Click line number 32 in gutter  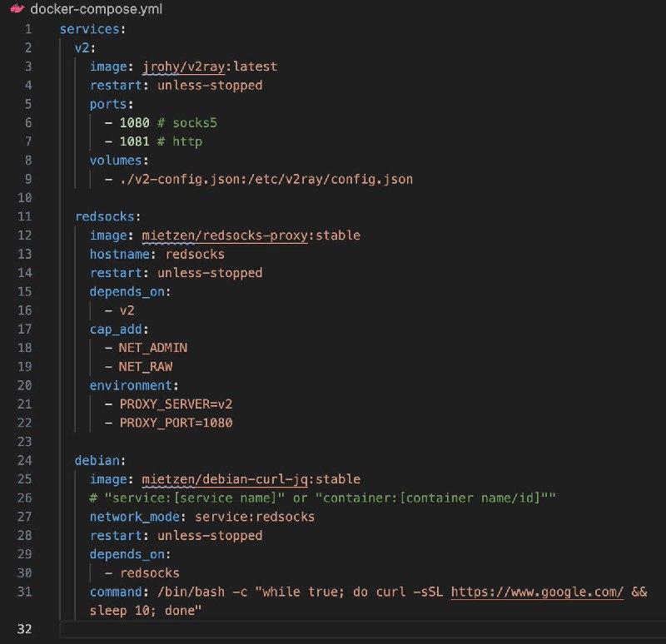coord(25,629)
